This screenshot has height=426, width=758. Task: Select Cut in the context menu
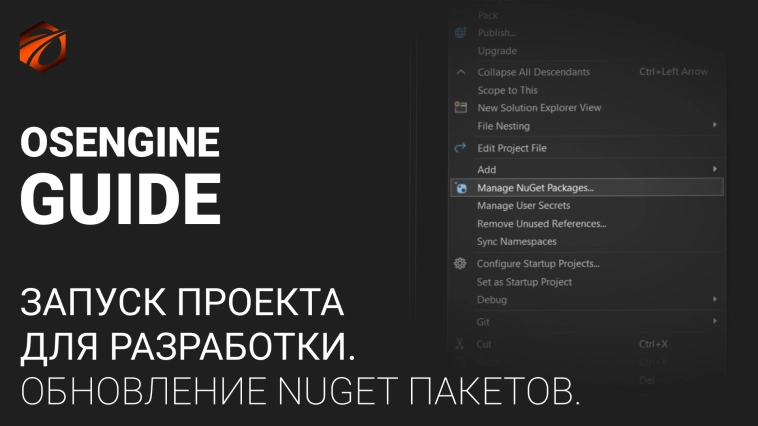coord(484,344)
